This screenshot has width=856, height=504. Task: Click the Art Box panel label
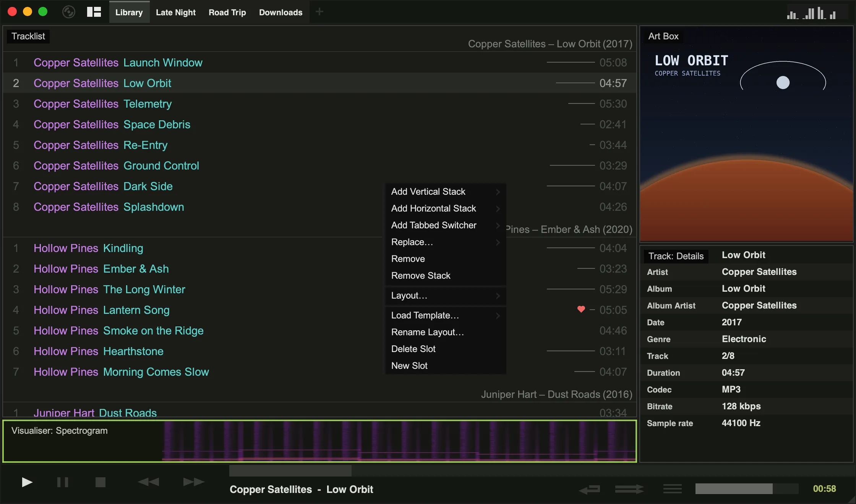click(663, 36)
